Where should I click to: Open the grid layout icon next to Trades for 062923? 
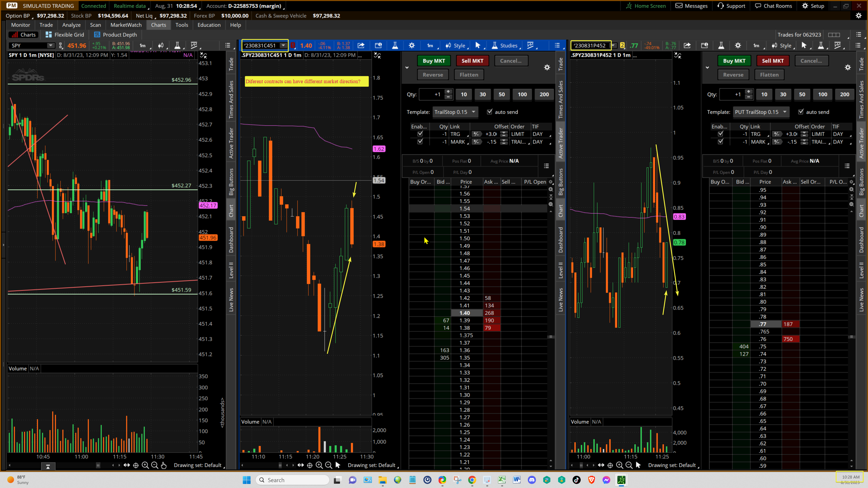click(834, 35)
